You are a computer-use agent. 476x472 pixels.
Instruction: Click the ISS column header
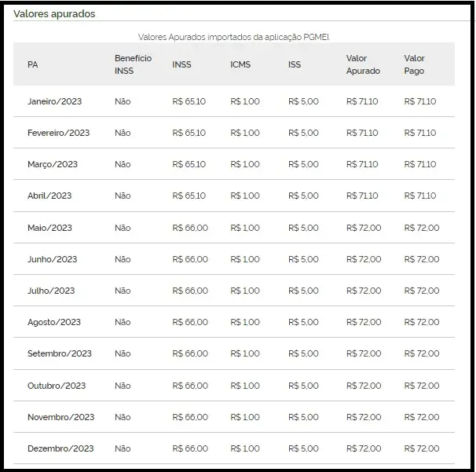295,64
